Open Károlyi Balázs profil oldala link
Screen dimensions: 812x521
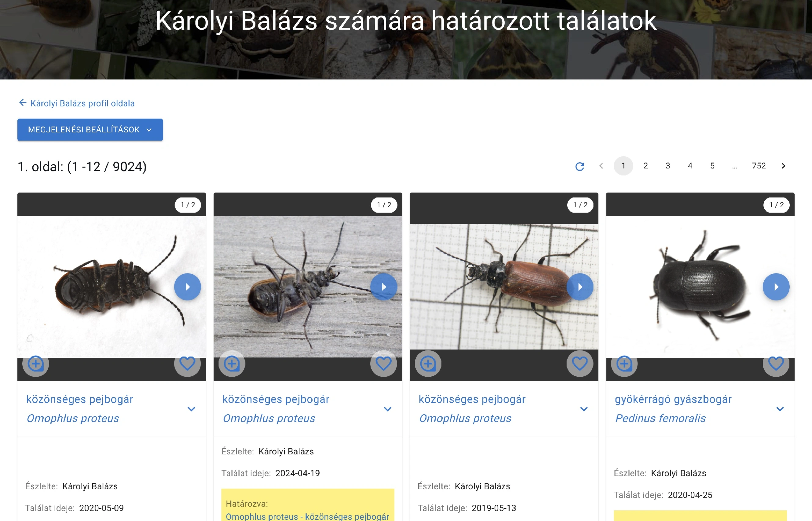(82, 103)
